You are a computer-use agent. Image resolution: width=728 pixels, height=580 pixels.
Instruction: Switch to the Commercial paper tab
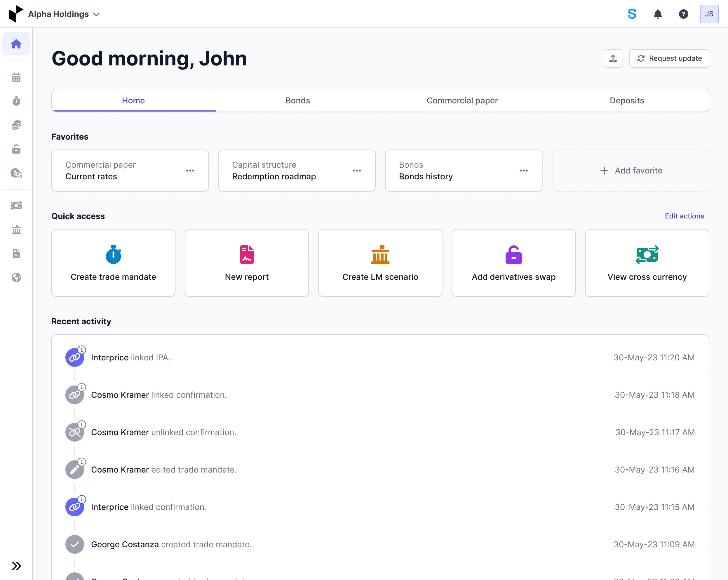pos(462,100)
